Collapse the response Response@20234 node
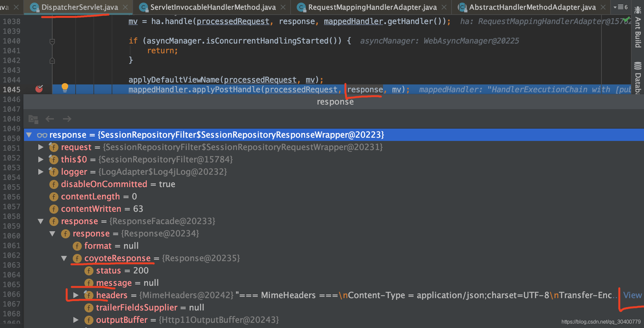 click(x=52, y=233)
